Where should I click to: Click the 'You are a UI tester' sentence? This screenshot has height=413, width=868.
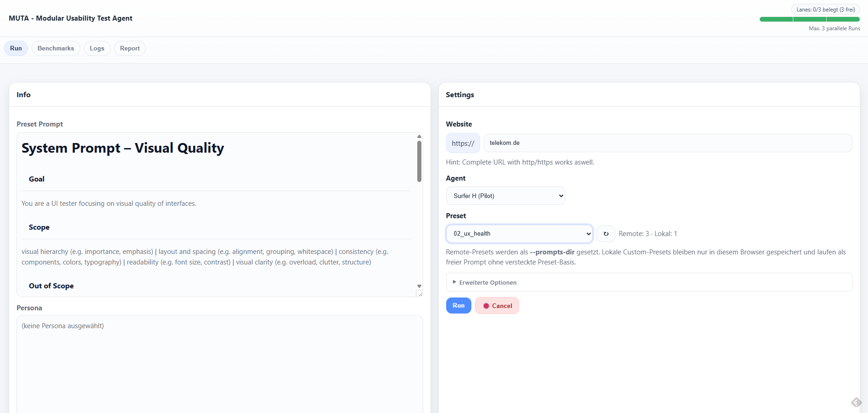click(109, 204)
